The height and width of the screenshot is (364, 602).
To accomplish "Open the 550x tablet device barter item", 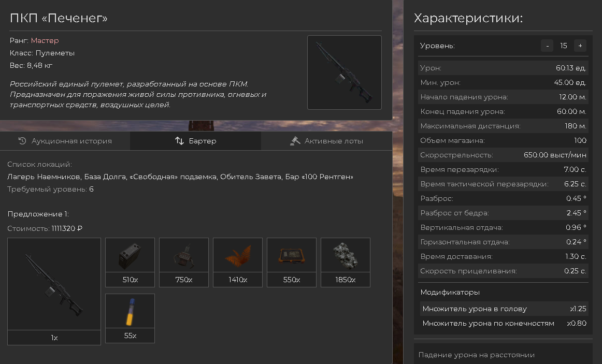I will pyautogui.click(x=291, y=263).
